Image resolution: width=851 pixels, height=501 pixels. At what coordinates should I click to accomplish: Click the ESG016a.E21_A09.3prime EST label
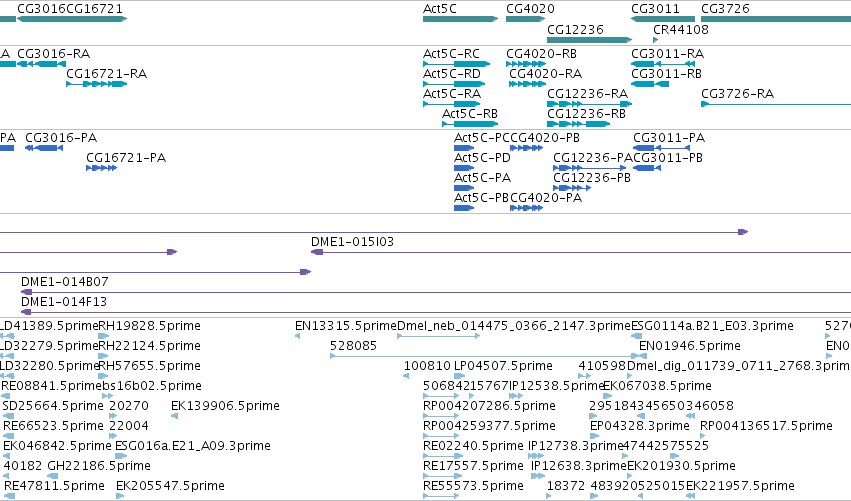(193, 446)
